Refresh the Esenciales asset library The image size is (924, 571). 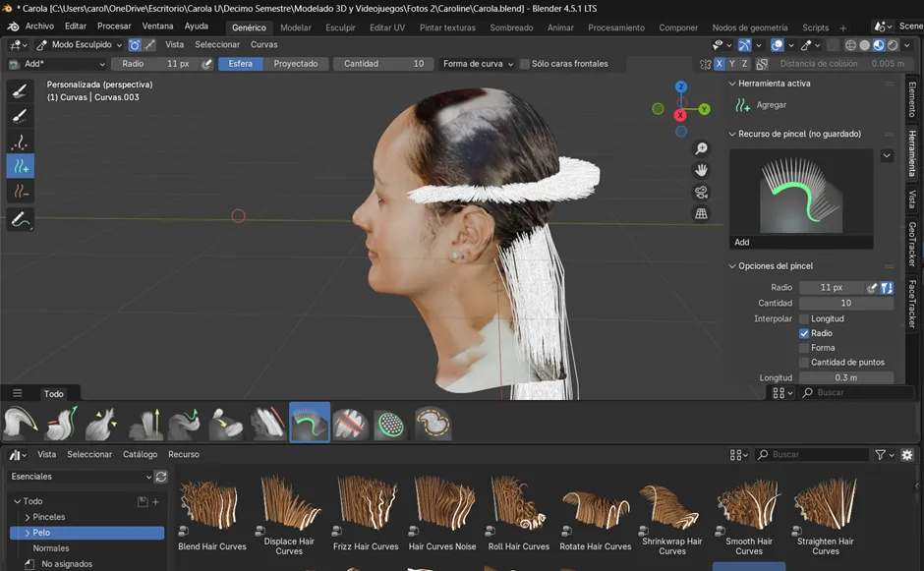(161, 477)
